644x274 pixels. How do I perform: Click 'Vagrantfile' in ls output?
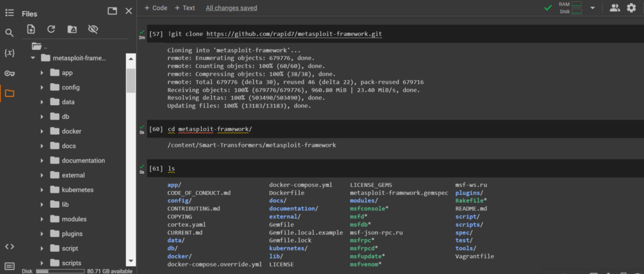coord(474,256)
